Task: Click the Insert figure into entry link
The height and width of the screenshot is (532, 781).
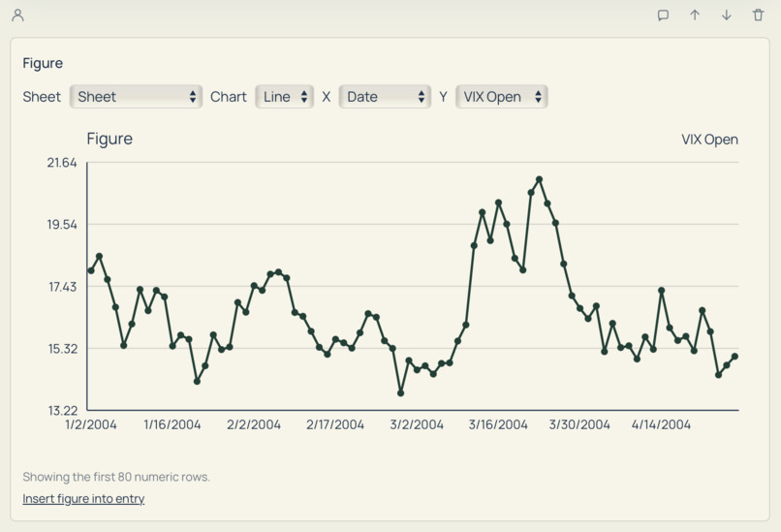Action: pyautogui.click(x=83, y=499)
